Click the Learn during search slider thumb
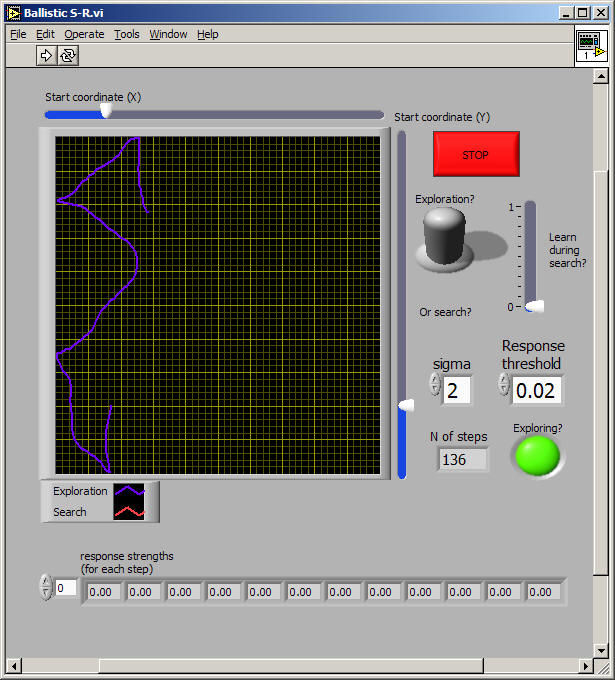 click(534, 306)
